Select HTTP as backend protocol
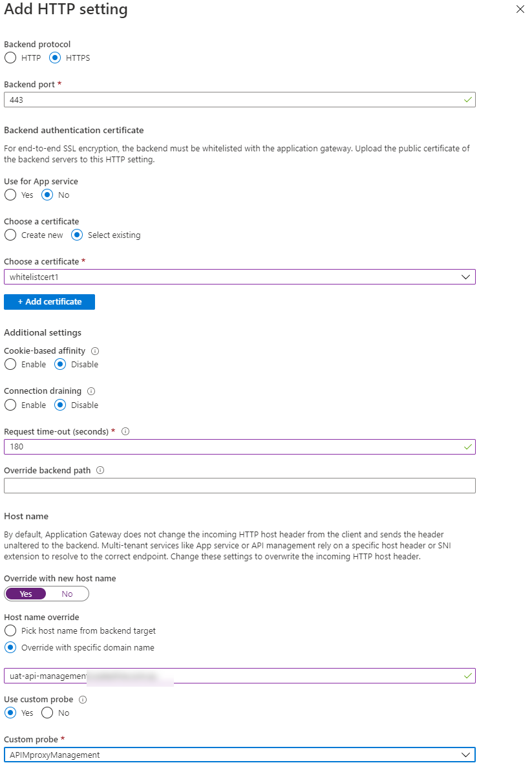The image size is (532, 774). (x=10, y=58)
